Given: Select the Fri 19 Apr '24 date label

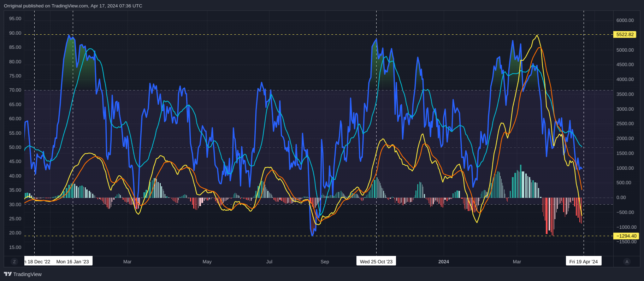Looking at the screenshot, I should point(584,262).
